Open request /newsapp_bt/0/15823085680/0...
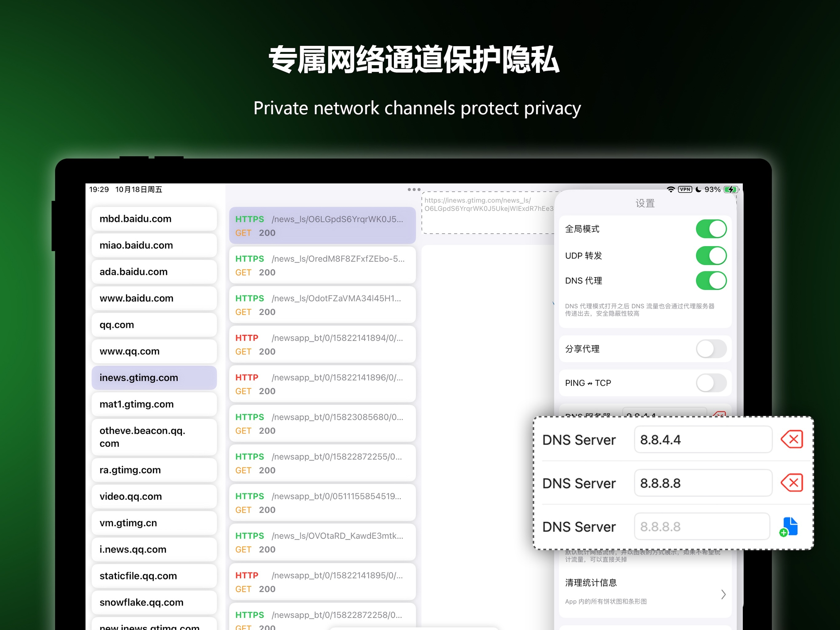 323,423
